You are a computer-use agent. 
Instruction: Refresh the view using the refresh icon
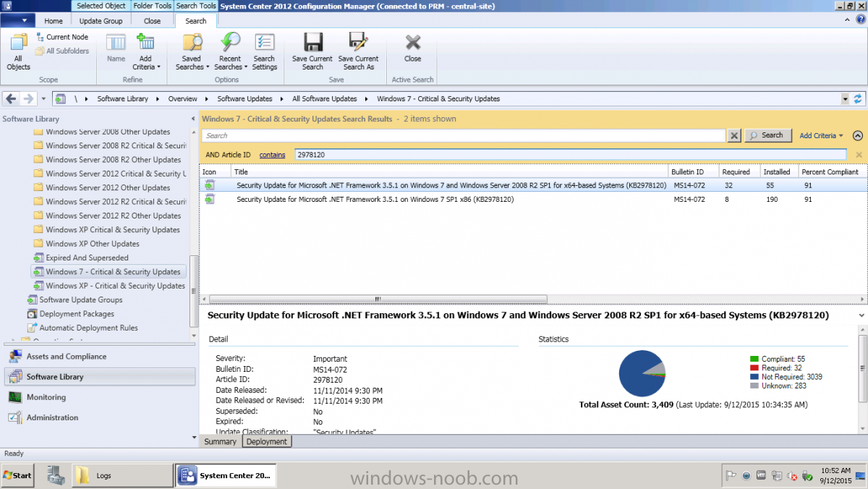tap(859, 99)
